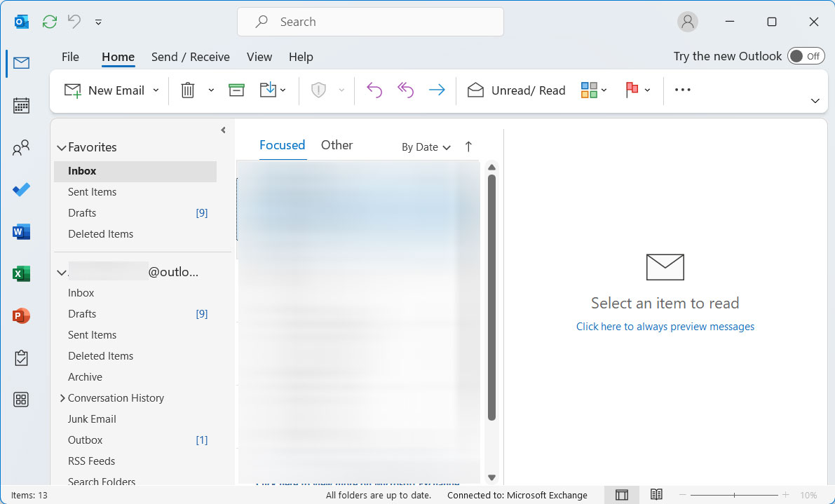
Task: Open the Send / Receive menu
Action: point(190,57)
